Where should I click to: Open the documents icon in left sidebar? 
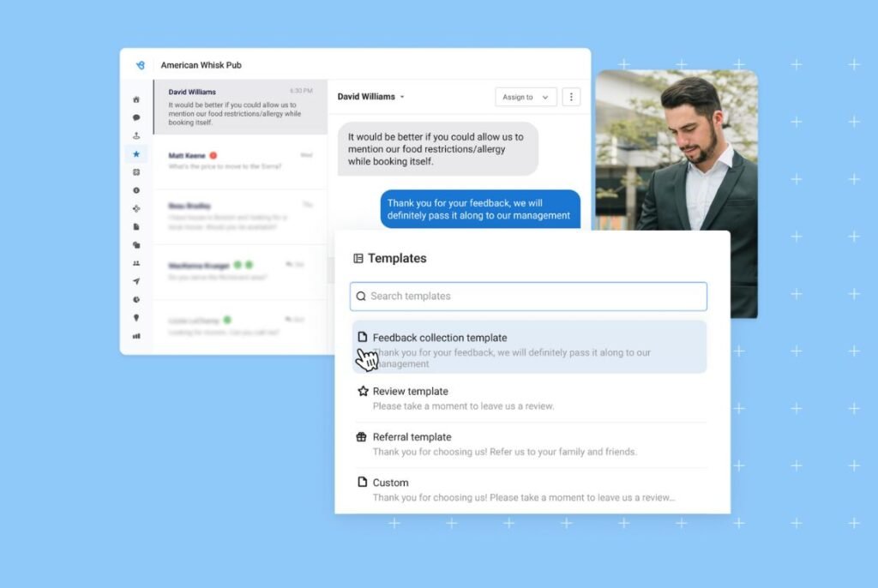(136, 225)
